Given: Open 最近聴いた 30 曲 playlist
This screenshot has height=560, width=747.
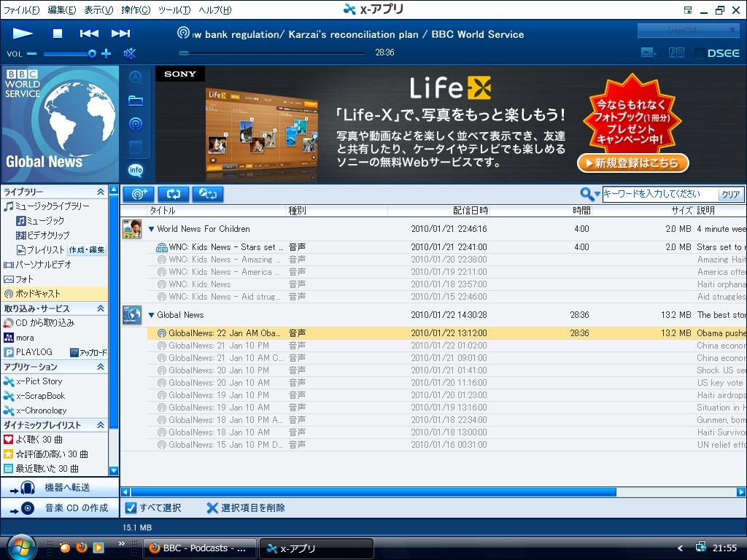Looking at the screenshot, I should [x=41, y=469].
